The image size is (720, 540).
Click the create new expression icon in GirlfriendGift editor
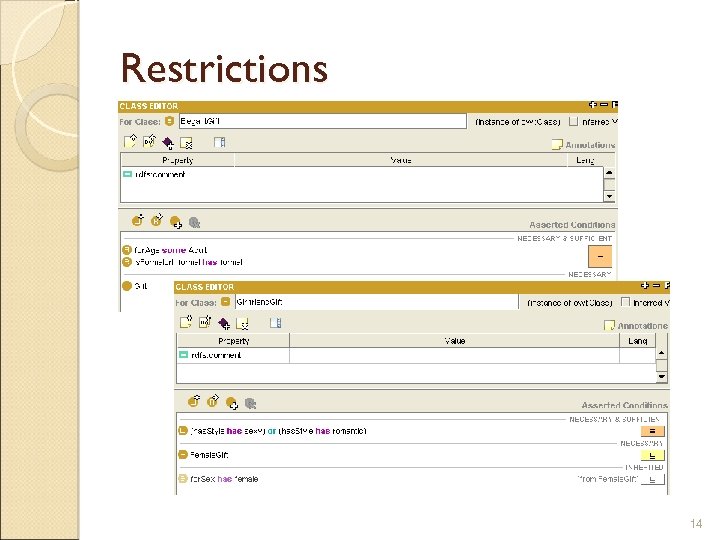pyautogui.click(x=194, y=401)
